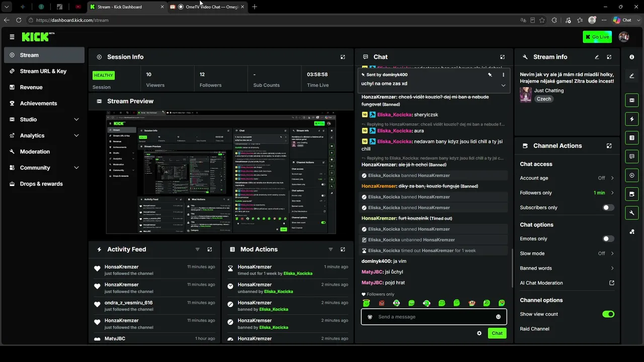Expand the Chat panel to fullscreen

tap(502, 57)
